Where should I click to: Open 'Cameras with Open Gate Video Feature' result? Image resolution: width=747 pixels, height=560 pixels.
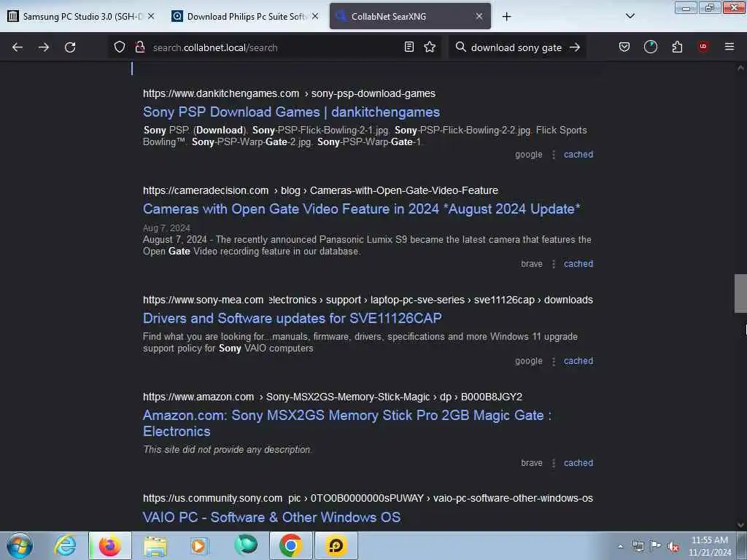(362, 209)
